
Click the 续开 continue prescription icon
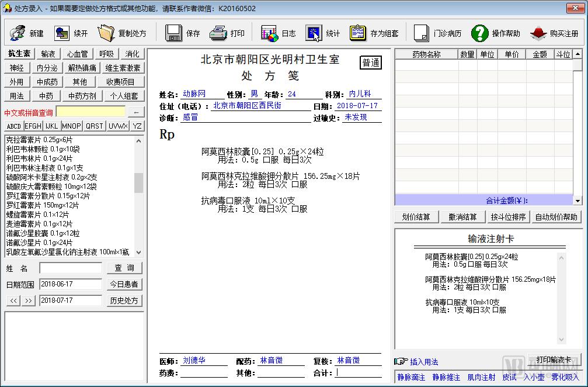(x=62, y=33)
